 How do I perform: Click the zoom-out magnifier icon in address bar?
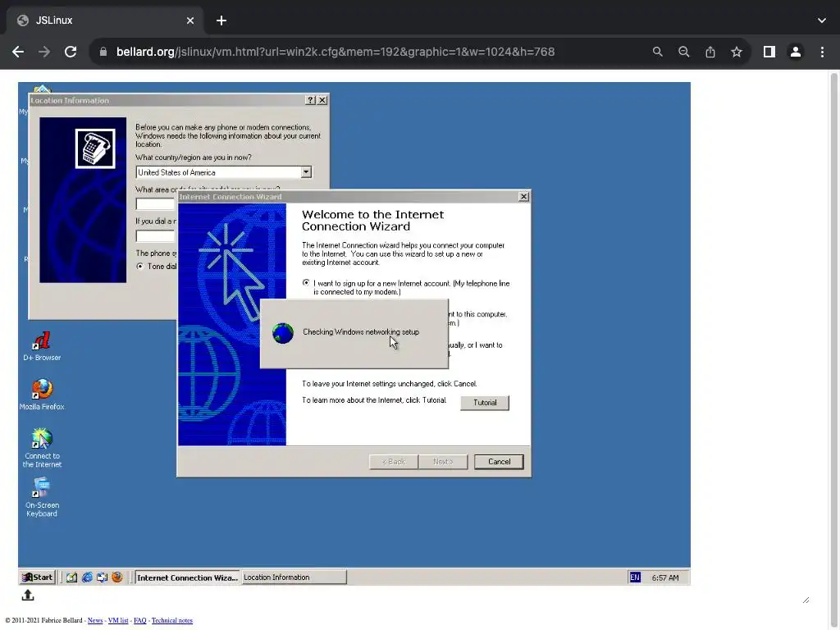(x=683, y=52)
